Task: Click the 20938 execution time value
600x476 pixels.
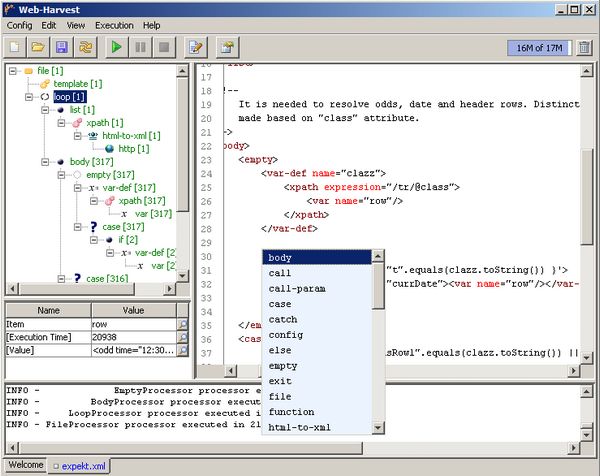Action: (134, 337)
